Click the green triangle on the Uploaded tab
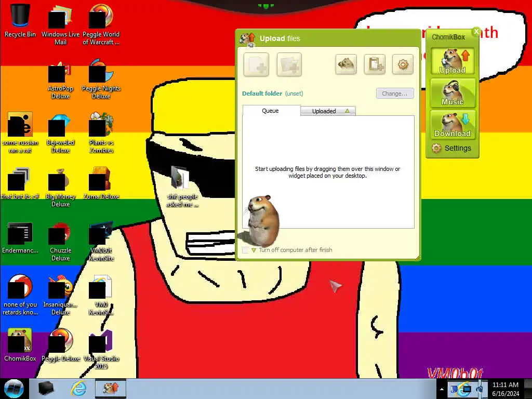This screenshot has height=399, width=532. coord(347,111)
